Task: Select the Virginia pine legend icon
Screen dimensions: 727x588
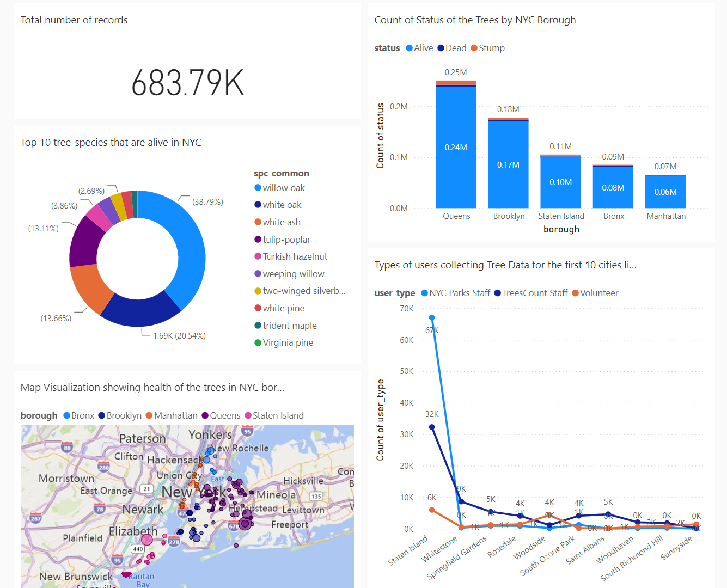Action: point(257,342)
